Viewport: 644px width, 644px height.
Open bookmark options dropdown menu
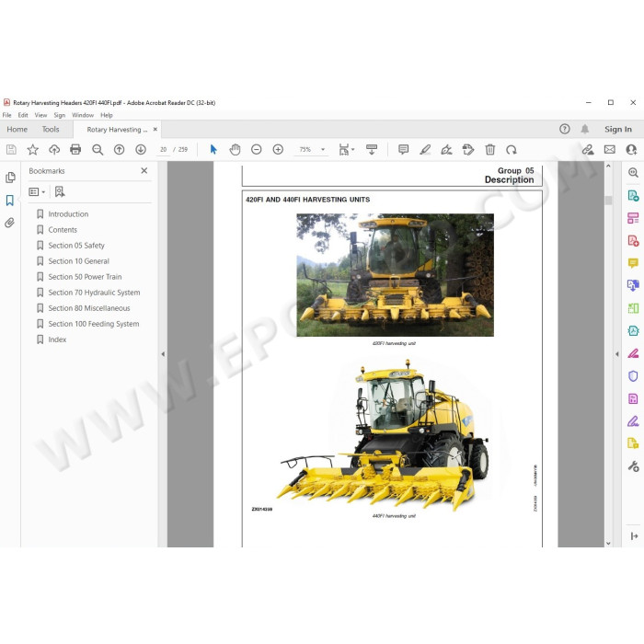(x=37, y=191)
